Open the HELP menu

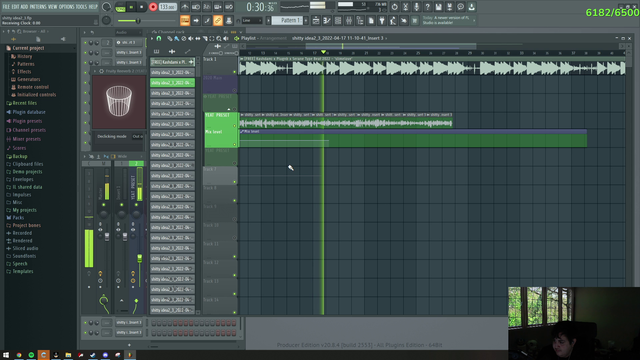pyautogui.click(x=93, y=7)
